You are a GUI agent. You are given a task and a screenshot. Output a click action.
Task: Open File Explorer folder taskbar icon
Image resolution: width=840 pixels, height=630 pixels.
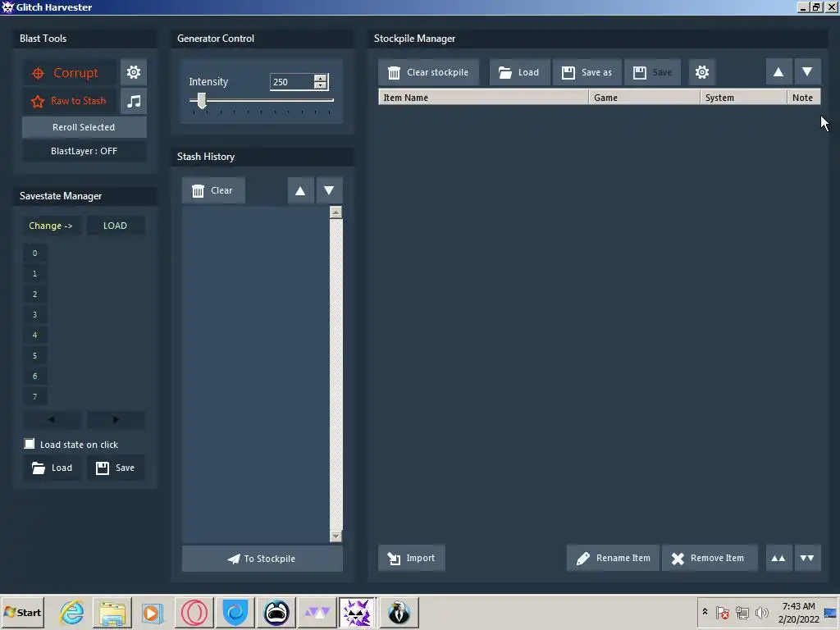[x=112, y=612]
